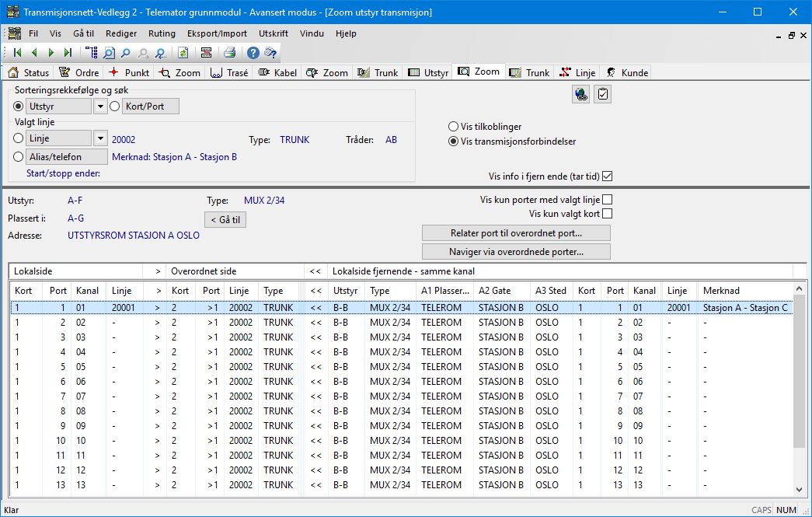Open the Rediger menu

click(121, 33)
